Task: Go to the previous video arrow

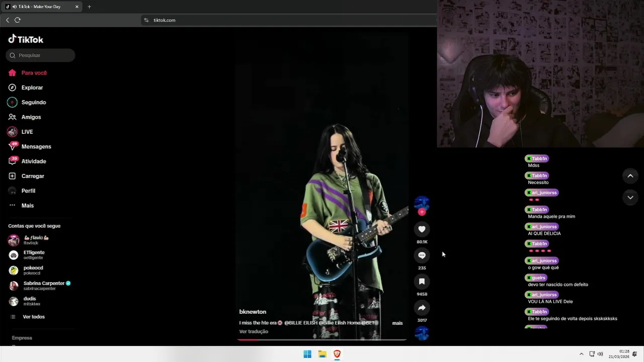Action: [630, 175]
